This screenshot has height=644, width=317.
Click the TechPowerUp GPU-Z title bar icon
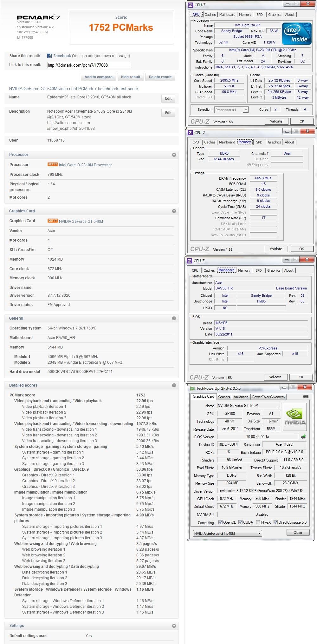tap(192, 388)
